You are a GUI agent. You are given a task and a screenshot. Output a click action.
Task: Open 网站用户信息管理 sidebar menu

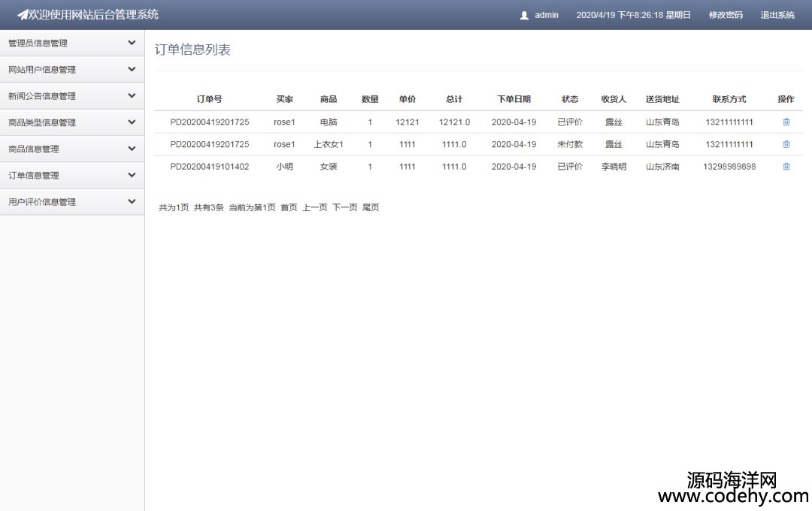(x=72, y=69)
